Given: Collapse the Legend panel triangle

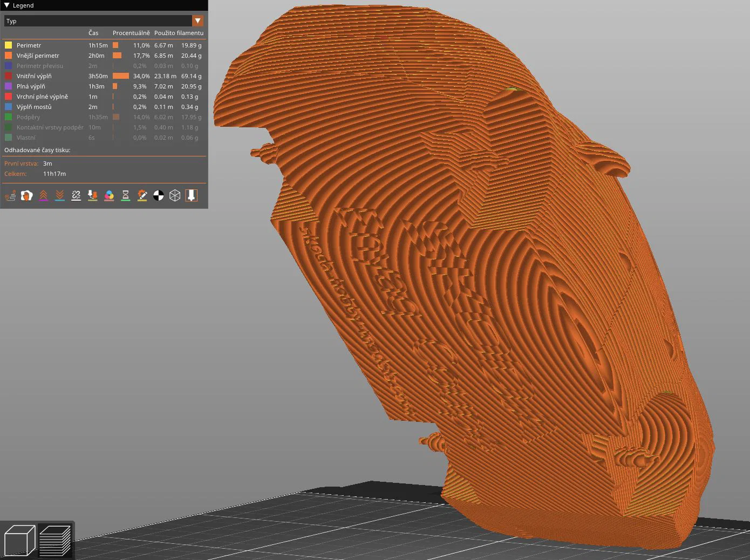Looking at the screenshot, I should click(x=6, y=5).
